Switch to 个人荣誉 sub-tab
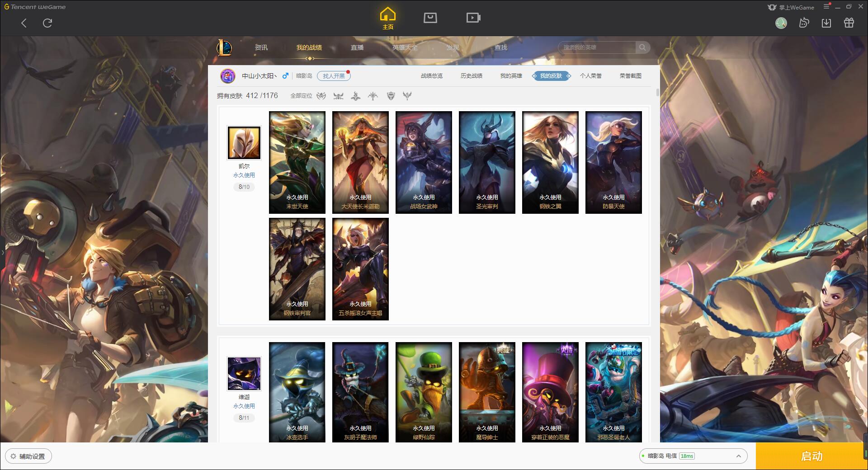 [x=591, y=76]
